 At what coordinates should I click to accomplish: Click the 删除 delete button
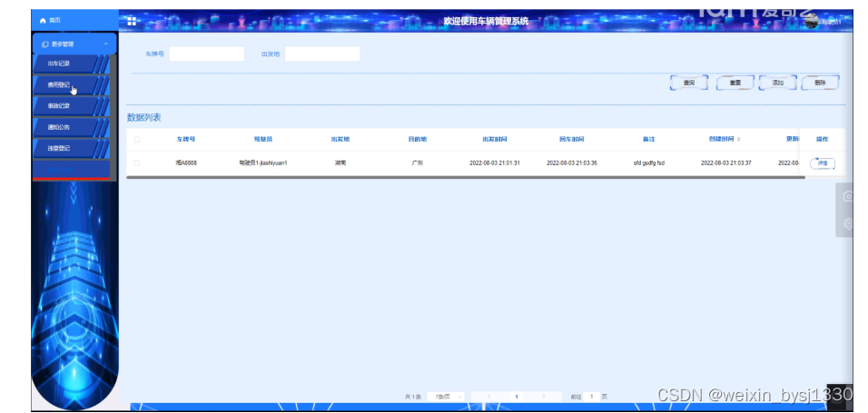(820, 83)
